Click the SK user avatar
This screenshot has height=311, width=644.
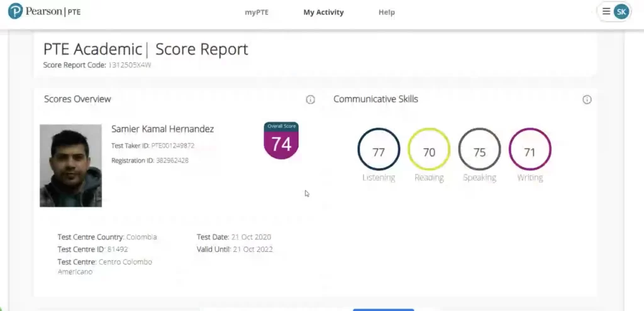[x=621, y=11]
